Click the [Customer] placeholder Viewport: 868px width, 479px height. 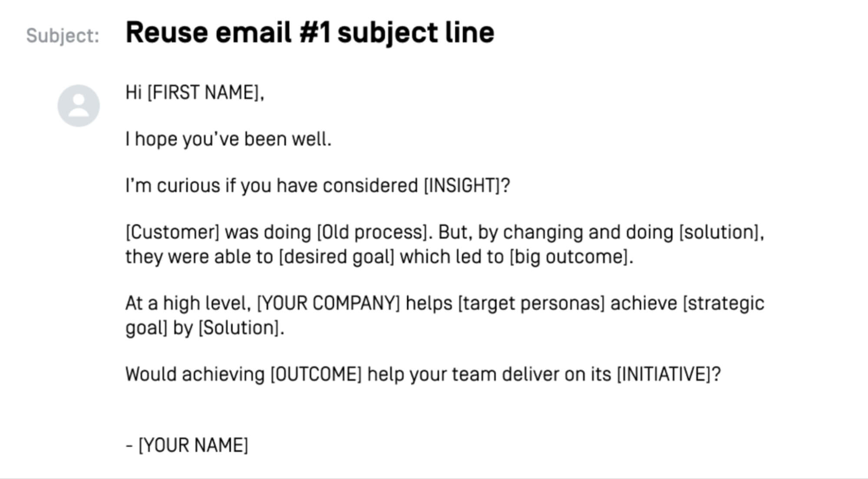pos(172,232)
